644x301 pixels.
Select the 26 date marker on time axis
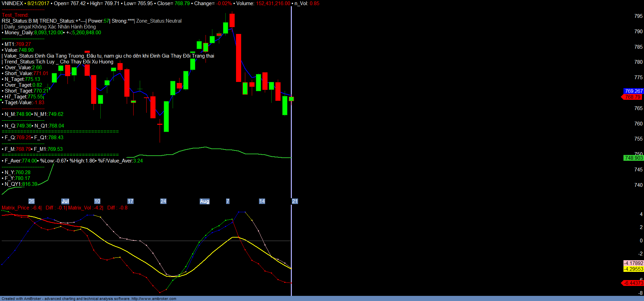coord(32,201)
